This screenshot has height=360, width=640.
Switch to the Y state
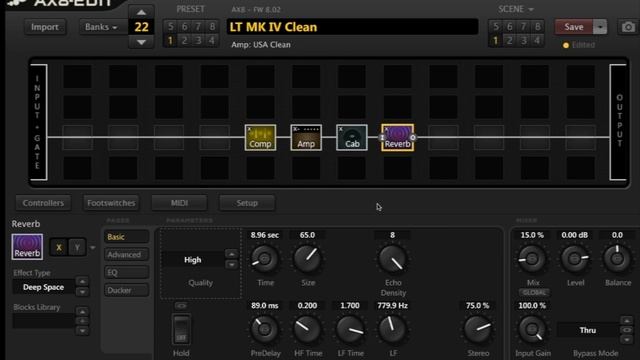tap(77, 247)
